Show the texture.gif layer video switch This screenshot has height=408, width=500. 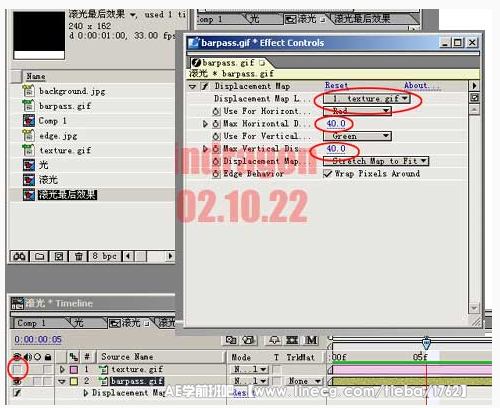[x=17, y=369]
